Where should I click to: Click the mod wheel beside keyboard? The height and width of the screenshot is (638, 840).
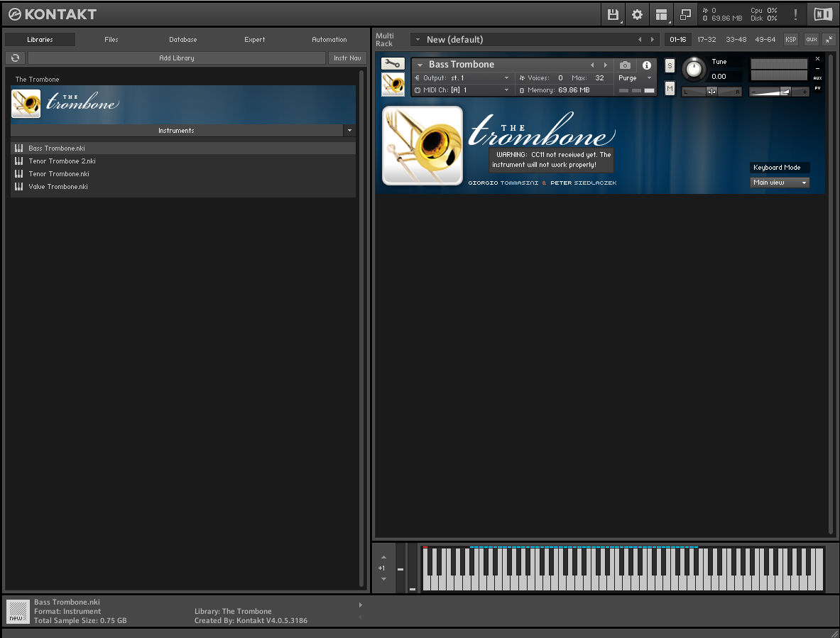(412, 567)
